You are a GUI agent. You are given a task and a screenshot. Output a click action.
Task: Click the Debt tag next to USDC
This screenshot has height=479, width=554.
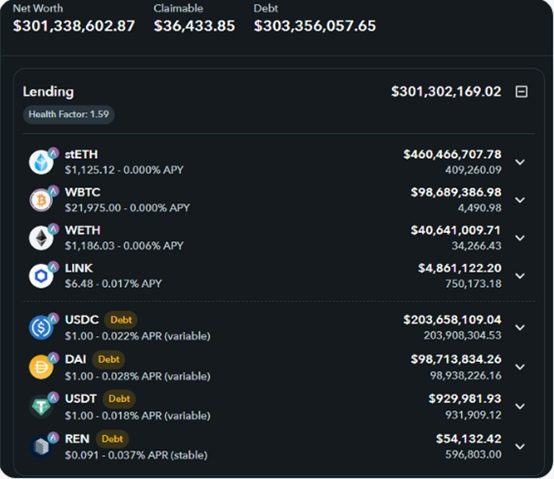tap(121, 320)
